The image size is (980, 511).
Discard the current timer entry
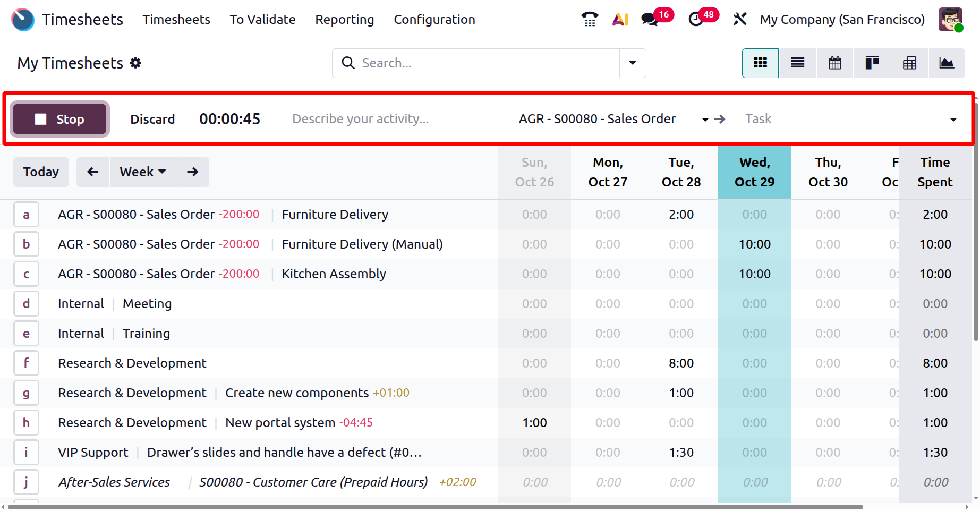pos(152,120)
